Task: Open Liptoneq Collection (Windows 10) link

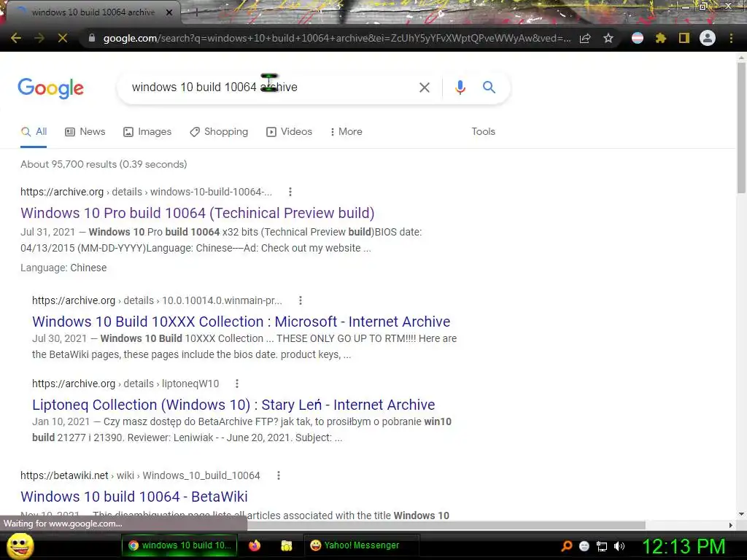Action: [233, 405]
